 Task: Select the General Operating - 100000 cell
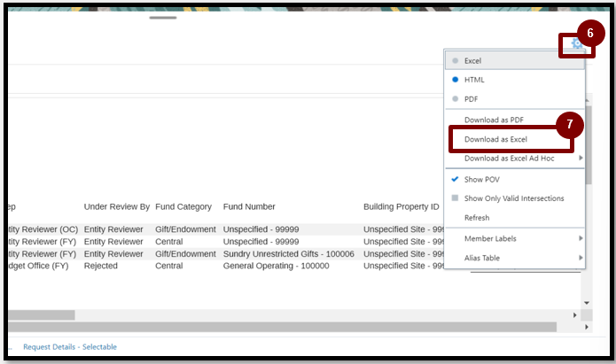(277, 266)
